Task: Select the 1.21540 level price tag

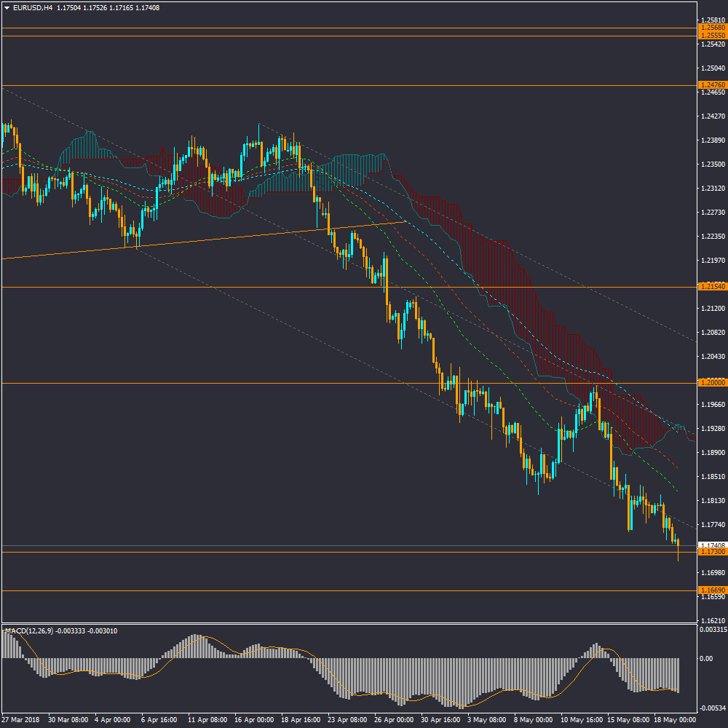Action: tap(711, 287)
